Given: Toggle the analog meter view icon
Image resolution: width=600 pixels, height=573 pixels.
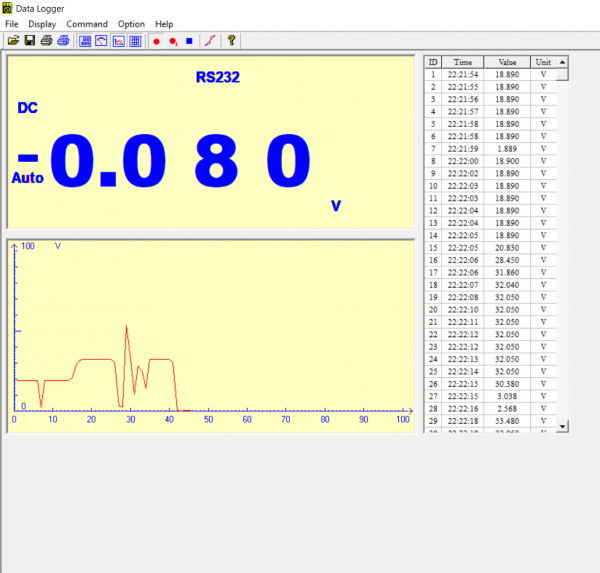Looking at the screenshot, I should (x=101, y=41).
